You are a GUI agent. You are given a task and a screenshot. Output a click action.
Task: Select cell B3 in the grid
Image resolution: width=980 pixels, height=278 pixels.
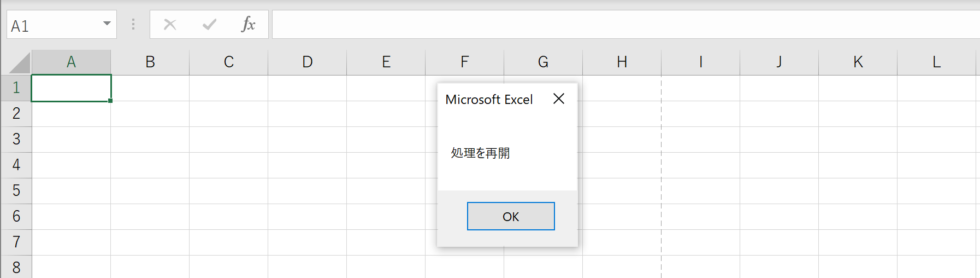(x=150, y=140)
